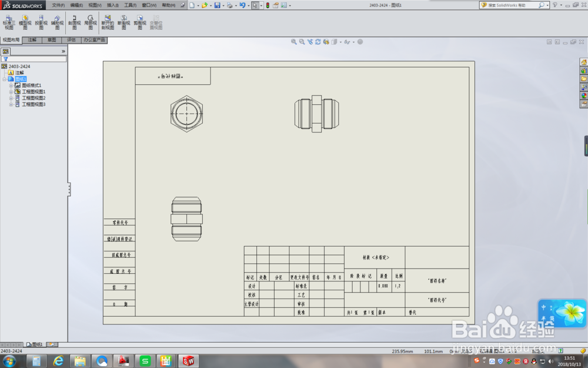Screen dimensions: 588x368
Task: Open the 插入(I) menu
Action: (x=112, y=5)
